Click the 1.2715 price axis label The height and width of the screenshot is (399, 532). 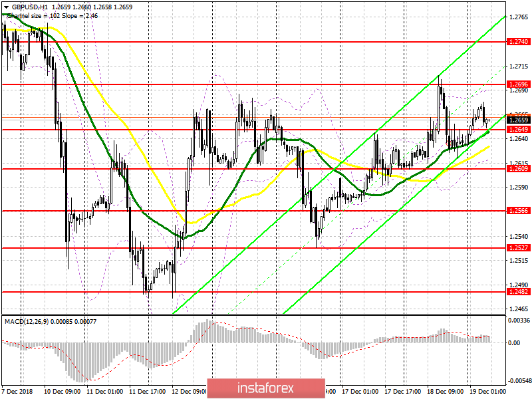pyautogui.click(x=519, y=66)
